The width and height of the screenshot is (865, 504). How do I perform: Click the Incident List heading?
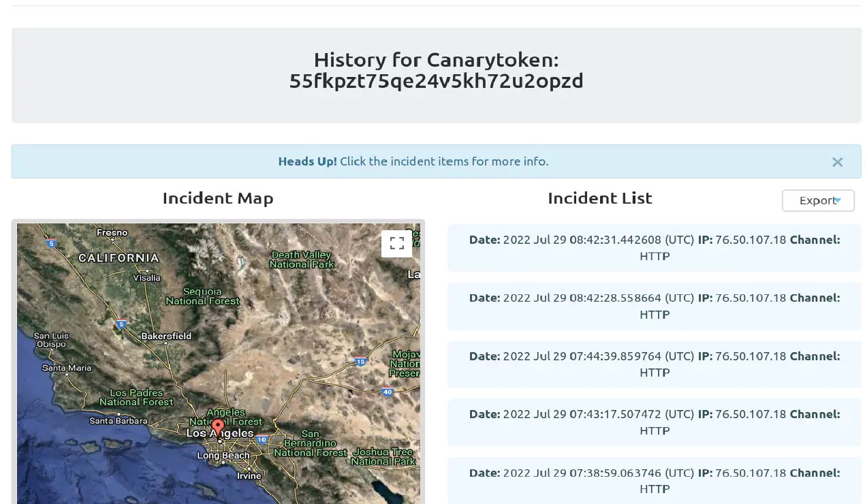click(x=600, y=198)
